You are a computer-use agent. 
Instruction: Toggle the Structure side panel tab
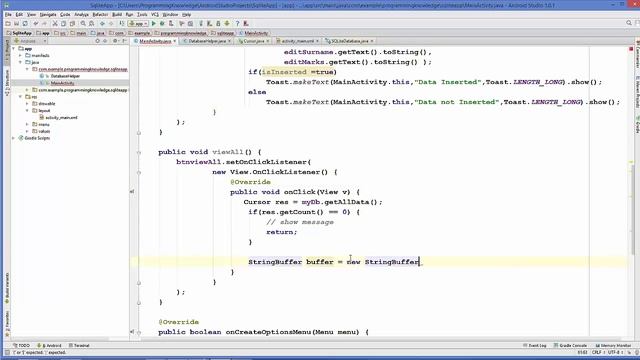(x=7, y=83)
